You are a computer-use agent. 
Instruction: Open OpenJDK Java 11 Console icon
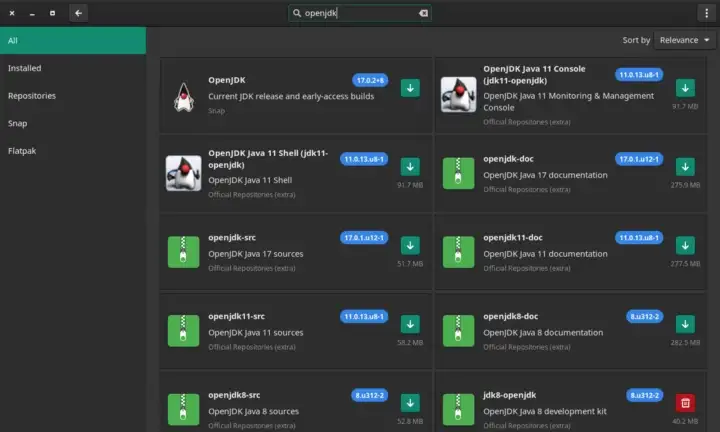458,95
